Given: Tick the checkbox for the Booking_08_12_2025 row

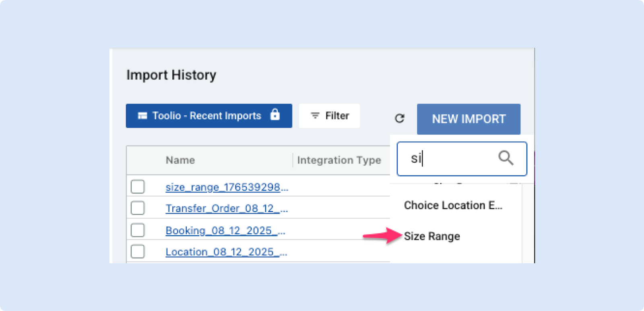Looking at the screenshot, I should pos(138,230).
